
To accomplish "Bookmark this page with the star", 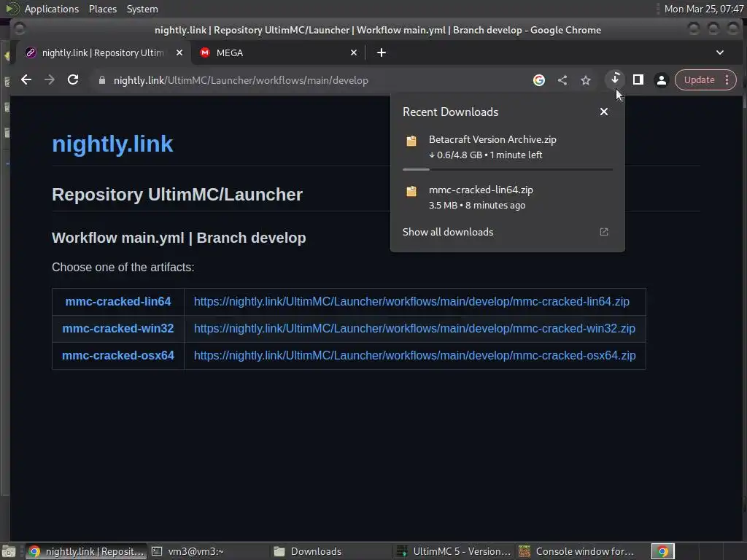I will [x=586, y=80].
